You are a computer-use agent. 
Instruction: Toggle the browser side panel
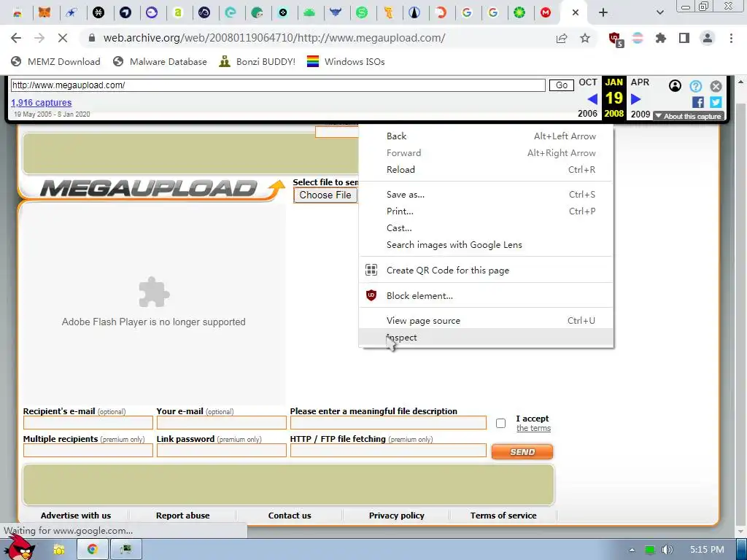(684, 38)
